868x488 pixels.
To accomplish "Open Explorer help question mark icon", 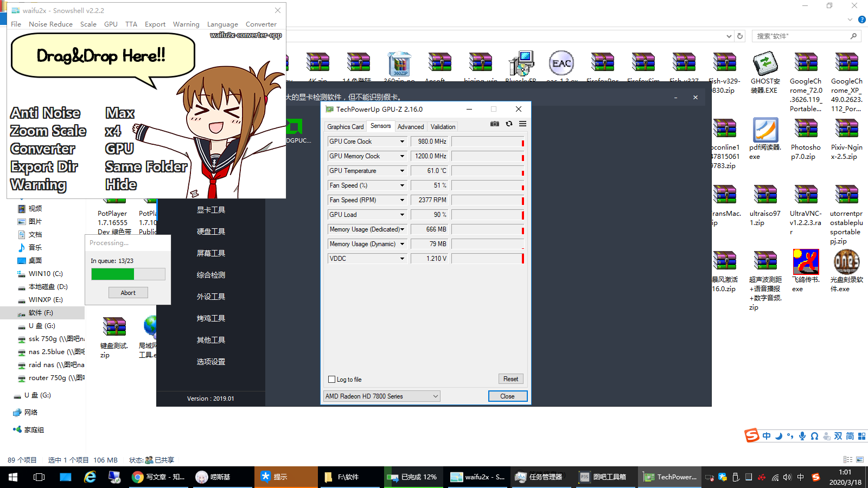I will point(861,20).
